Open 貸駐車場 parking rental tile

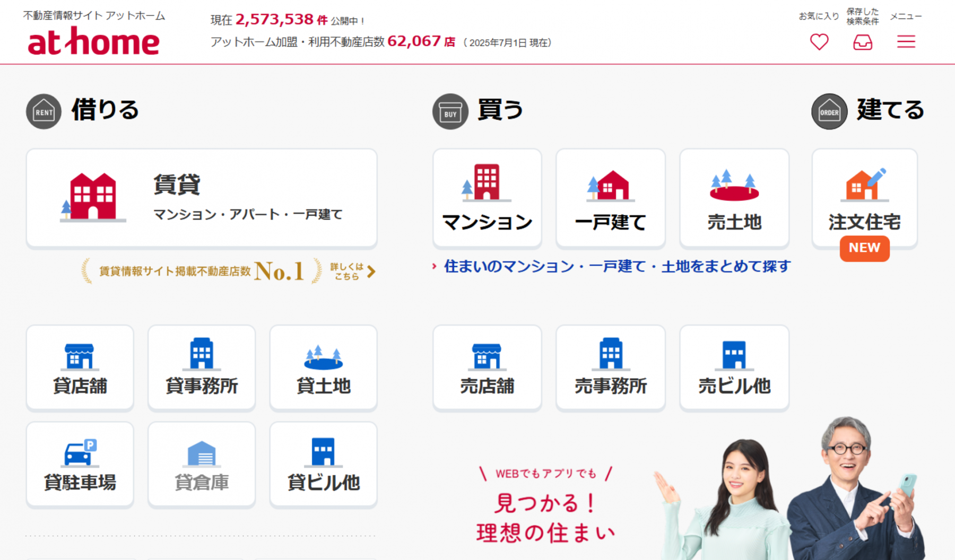point(80,464)
